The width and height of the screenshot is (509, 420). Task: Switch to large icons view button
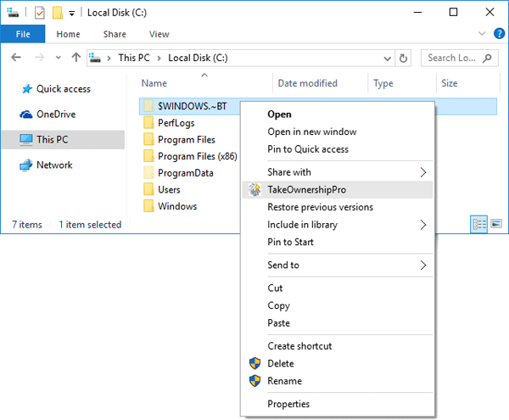point(495,224)
